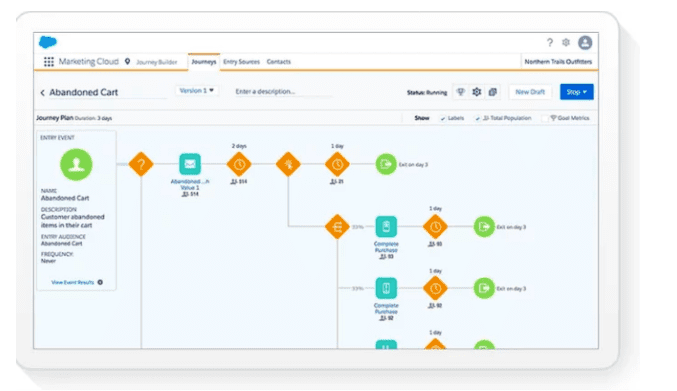Open the View Event Results link
Viewport: 677px width, 391px height.
[73, 282]
